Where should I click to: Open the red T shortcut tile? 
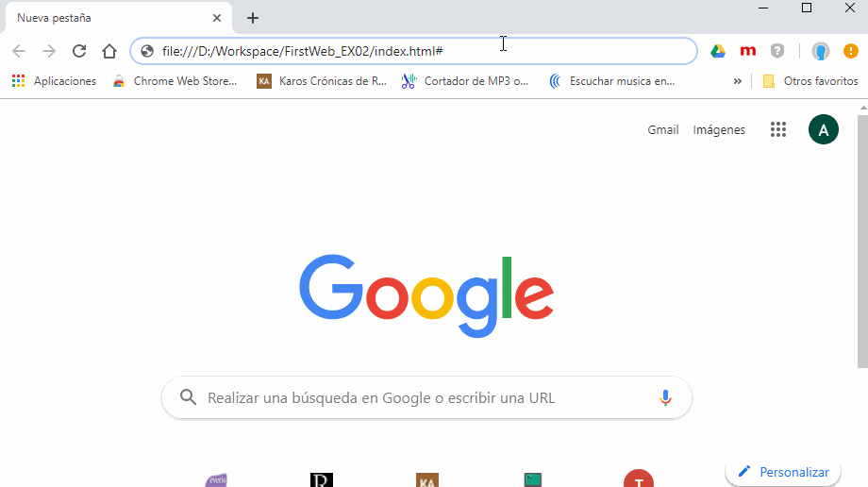[x=639, y=479]
